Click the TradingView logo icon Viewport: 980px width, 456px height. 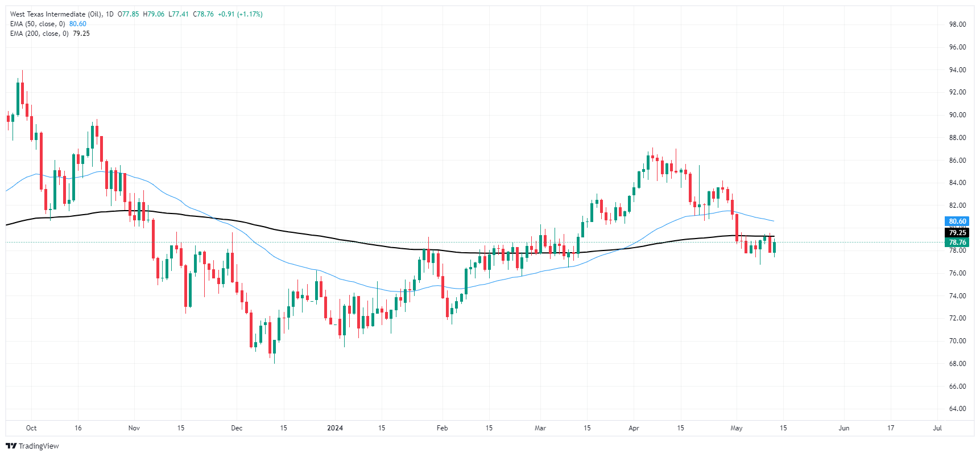[11, 446]
